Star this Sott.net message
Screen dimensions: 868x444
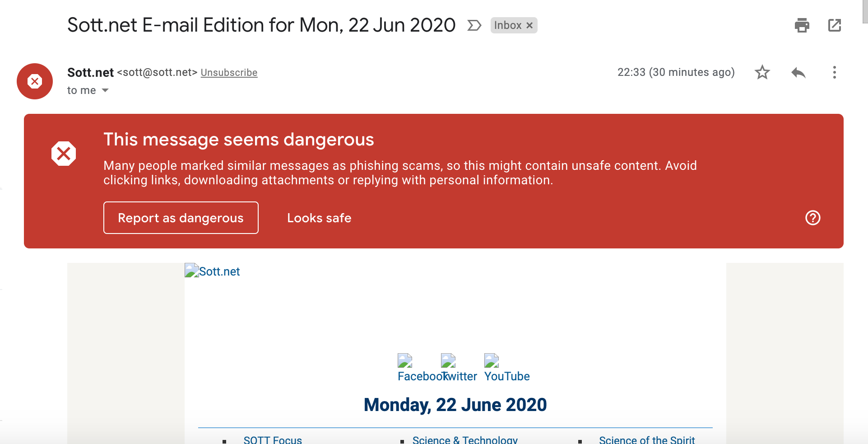pyautogui.click(x=762, y=72)
